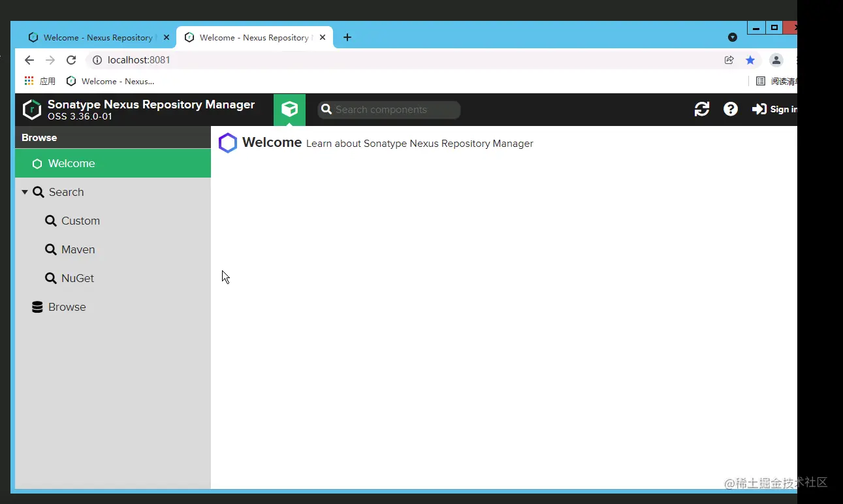
Task: Toggle the bookmark star
Action: pos(750,60)
